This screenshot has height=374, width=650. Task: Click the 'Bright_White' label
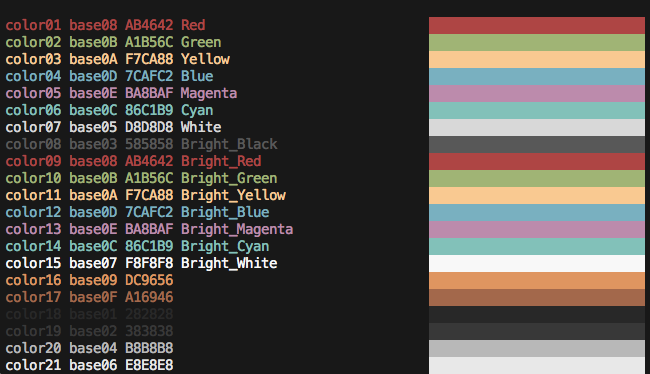(x=229, y=263)
